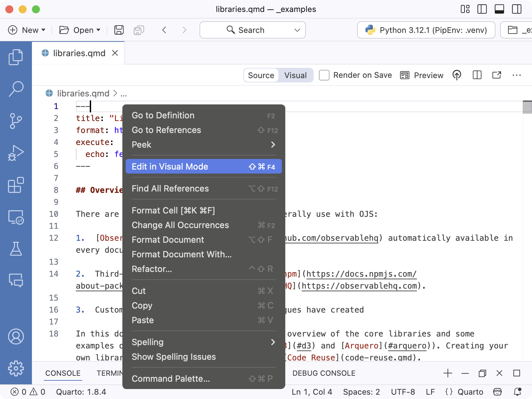Open notifications via the status bar bell
Screen dimensions: 532x399
(518, 392)
